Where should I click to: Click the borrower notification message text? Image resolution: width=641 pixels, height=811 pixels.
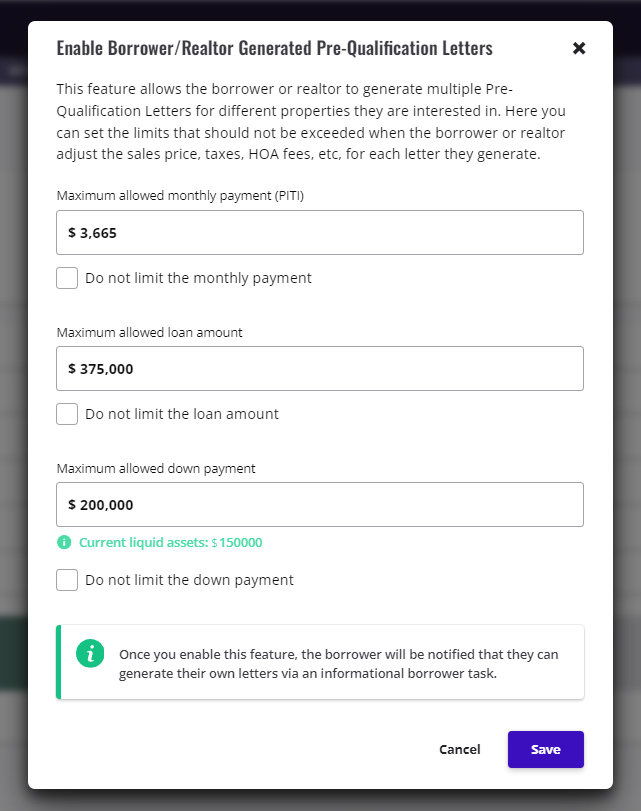coord(338,664)
